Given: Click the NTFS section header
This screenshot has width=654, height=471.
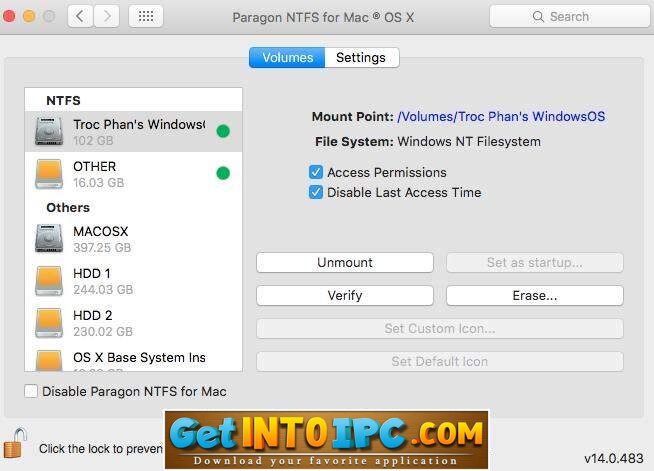Looking at the screenshot, I should click(x=63, y=101).
